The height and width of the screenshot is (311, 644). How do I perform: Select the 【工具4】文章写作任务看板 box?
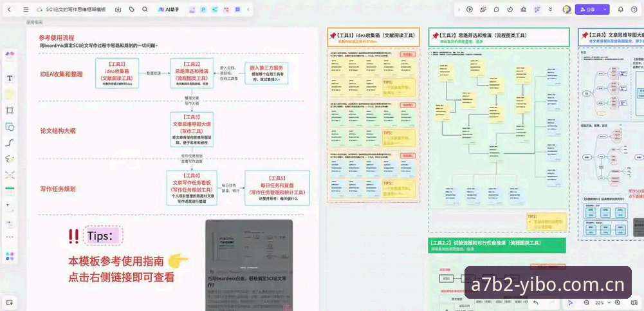(192, 188)
